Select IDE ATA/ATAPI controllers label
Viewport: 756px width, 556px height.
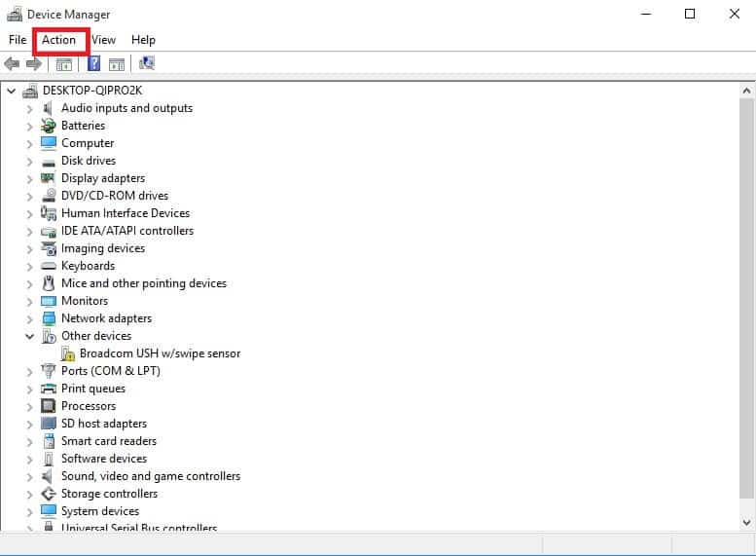tap(127, 231)
